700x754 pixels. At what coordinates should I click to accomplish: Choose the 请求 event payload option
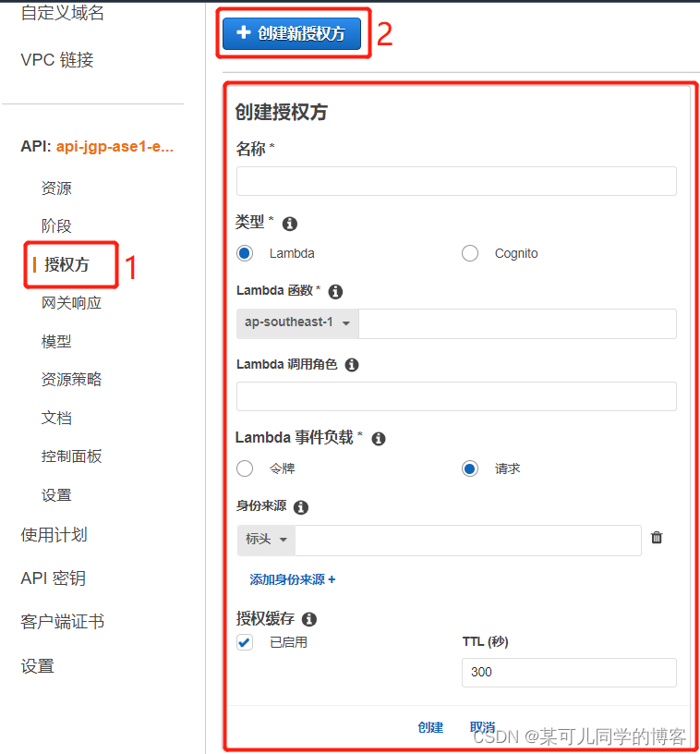click(x=470, y=468)
